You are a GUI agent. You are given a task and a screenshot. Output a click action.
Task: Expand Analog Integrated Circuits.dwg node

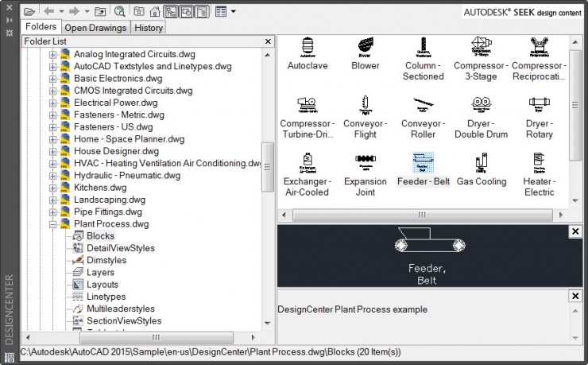(53, 54)
